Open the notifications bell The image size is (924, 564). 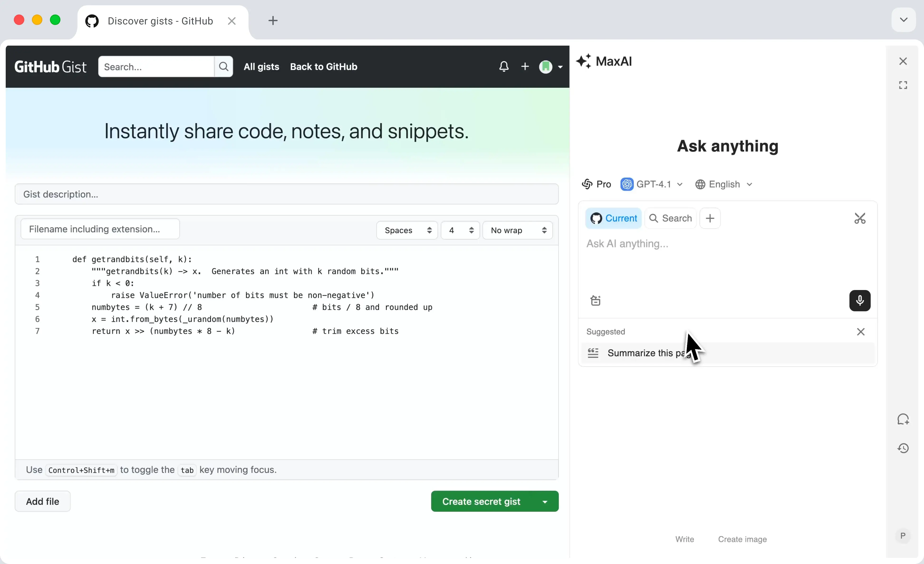tap(504, 67)
